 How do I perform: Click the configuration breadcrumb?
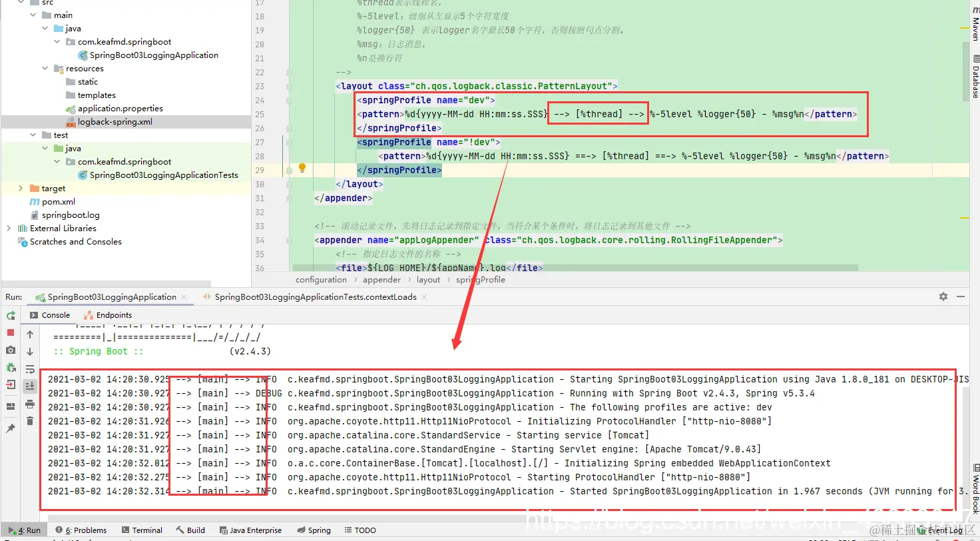coord(321,280)
